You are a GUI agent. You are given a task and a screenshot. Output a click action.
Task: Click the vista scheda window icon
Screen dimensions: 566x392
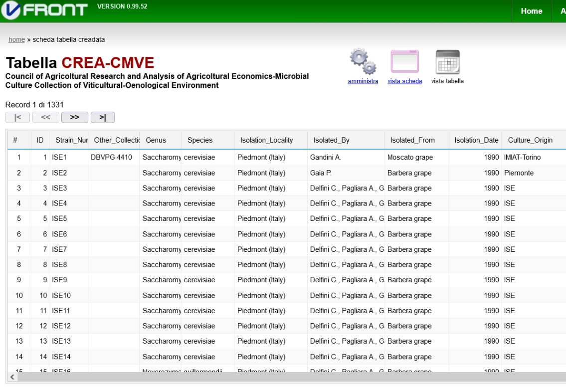404,62
